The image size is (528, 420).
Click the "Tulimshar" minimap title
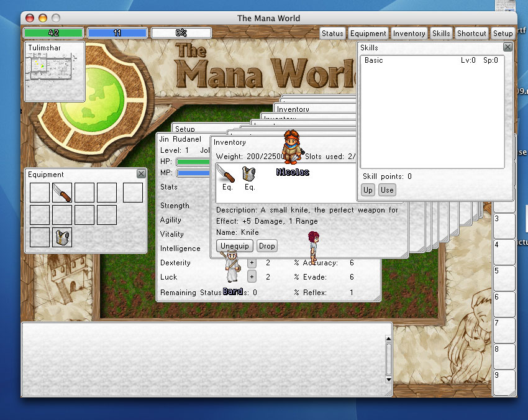(45, 47)
